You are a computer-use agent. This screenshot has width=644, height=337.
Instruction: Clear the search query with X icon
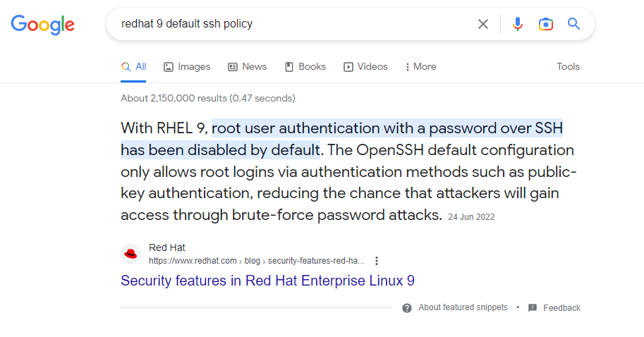483,24
